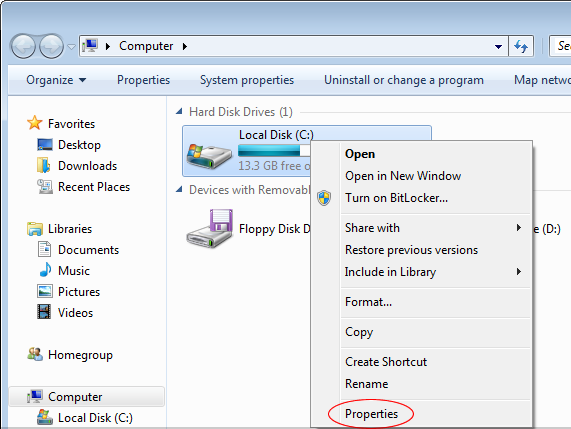Image resolution: width=571 pixels, height=429 pixels.
Task: Click the Back navigation arrow button
Action: pos(23,46)
